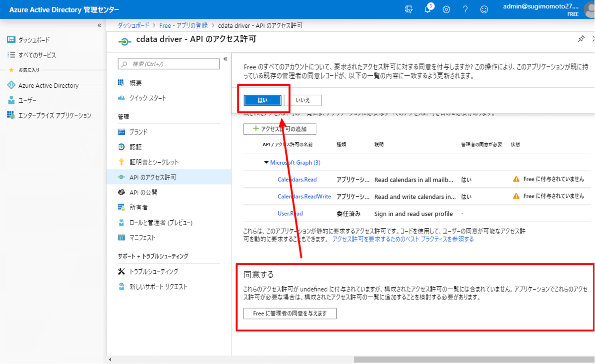Decline consent with the いいえ button

[x=303, y=100]
